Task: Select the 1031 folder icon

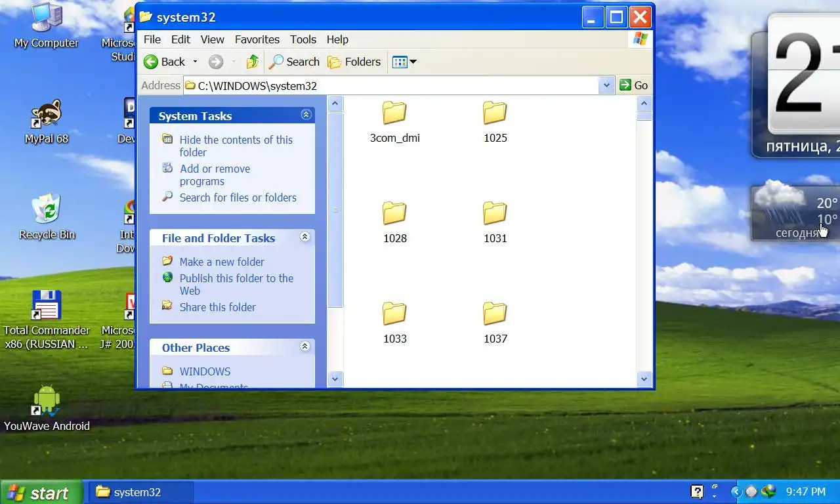Action: tap(495, 214)
